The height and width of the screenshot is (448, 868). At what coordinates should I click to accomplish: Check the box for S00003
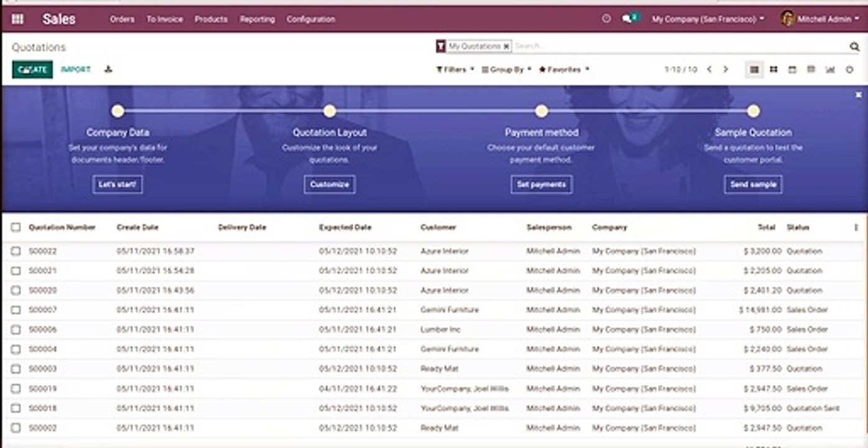(x=16, y=369)
